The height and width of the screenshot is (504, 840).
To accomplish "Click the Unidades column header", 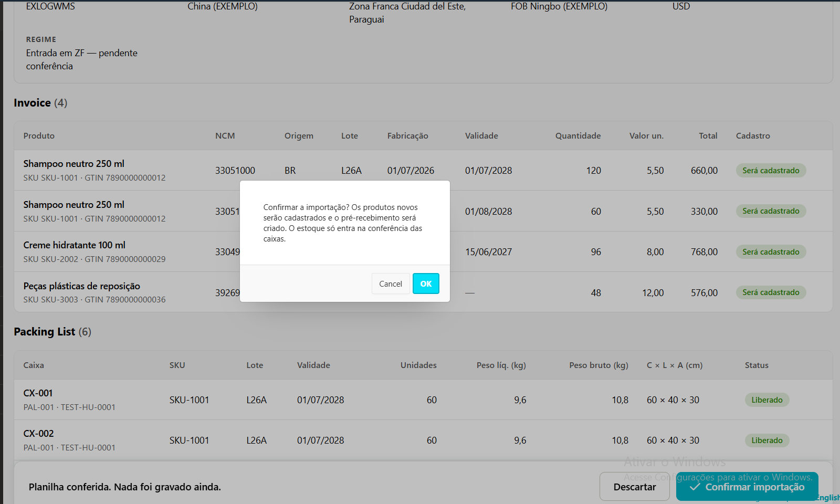I will [x=418, y=365].
